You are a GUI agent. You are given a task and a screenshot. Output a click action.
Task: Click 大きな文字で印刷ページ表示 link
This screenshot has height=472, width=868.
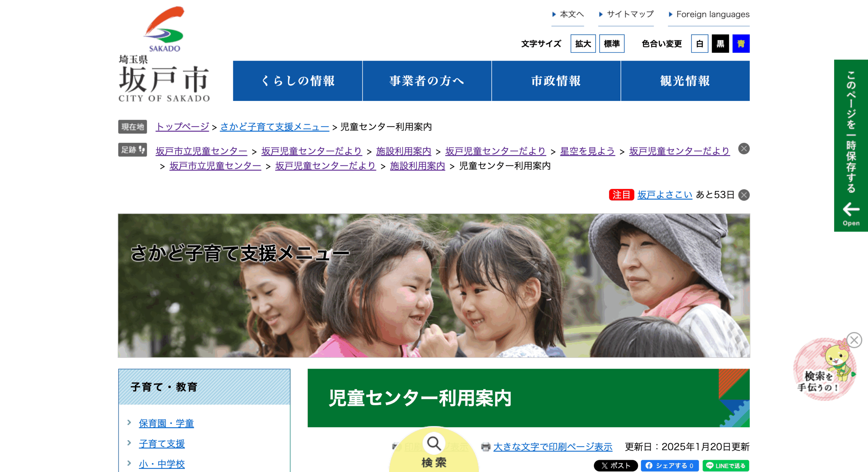pos(553,447)
